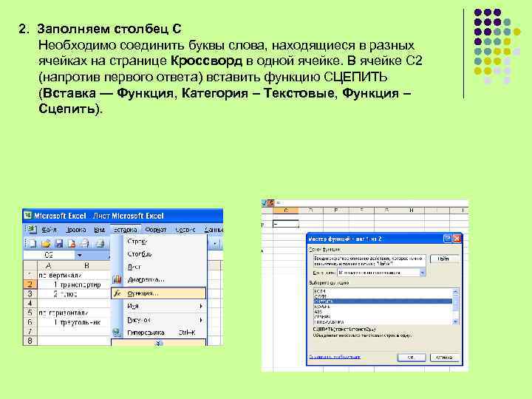Click the Найти button in function wizard

click(443, 259)
